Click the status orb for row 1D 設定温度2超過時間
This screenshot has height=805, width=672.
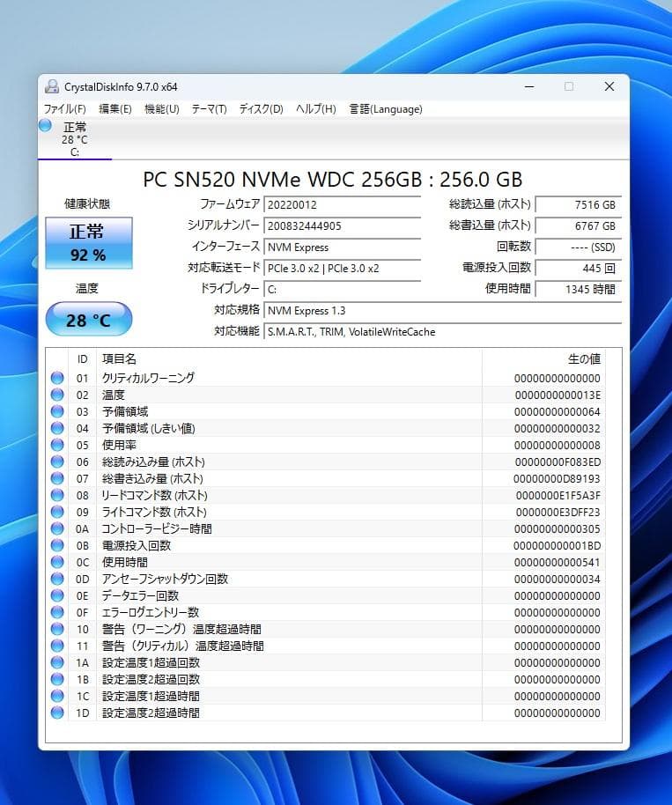(x=57, y=713)
